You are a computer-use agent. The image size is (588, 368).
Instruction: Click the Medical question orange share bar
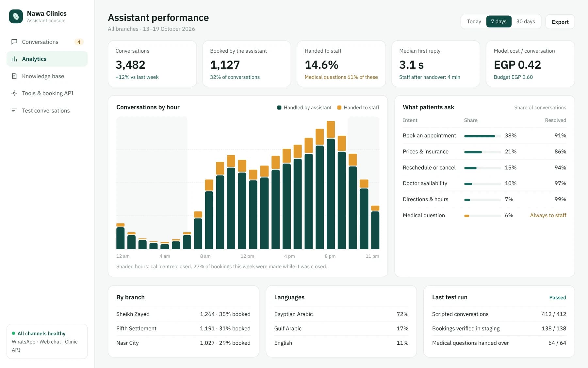pos(482,216)
